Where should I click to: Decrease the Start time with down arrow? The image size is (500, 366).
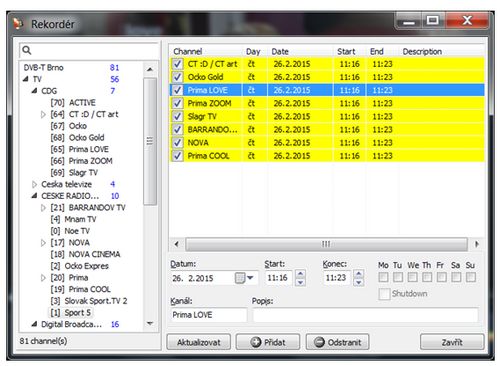[x=300, y=282]
